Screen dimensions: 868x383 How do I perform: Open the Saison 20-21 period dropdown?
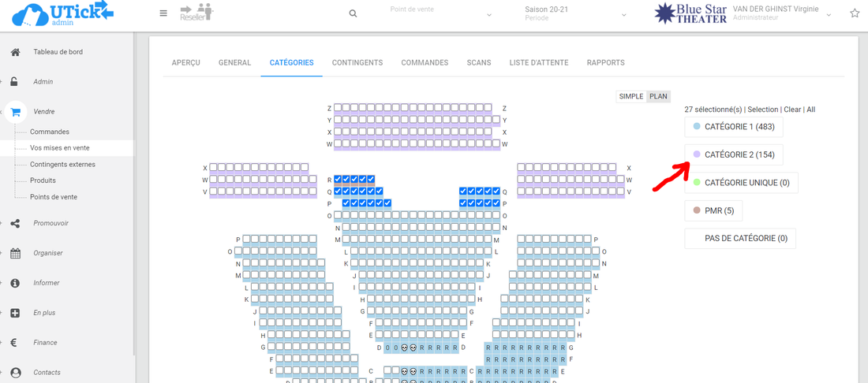574,13
